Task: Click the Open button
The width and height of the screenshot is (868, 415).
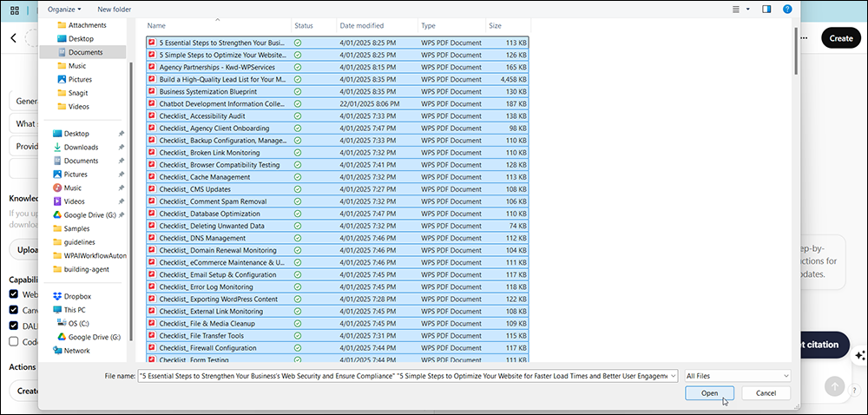Action: [710, 393]
